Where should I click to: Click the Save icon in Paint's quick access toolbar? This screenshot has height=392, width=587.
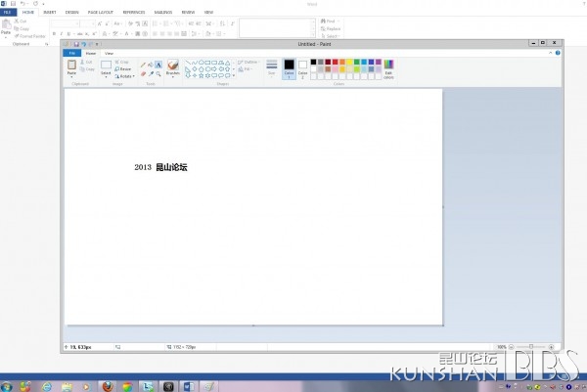[76, 44]
